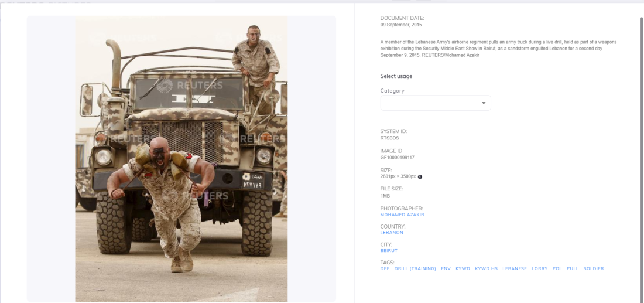Open the DRILL (TRAINING) tag
The width and height of the screenshot is (644, 303).
click(x=415, y=268)
